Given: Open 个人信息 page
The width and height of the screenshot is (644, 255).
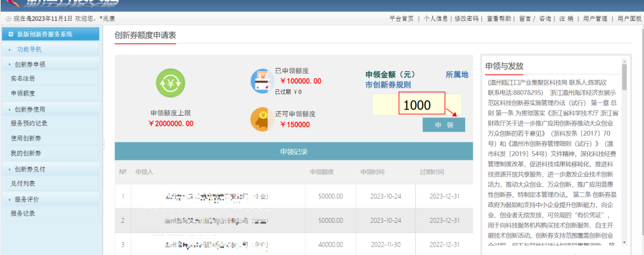Looking at the screenshot, I should (436, 18).
